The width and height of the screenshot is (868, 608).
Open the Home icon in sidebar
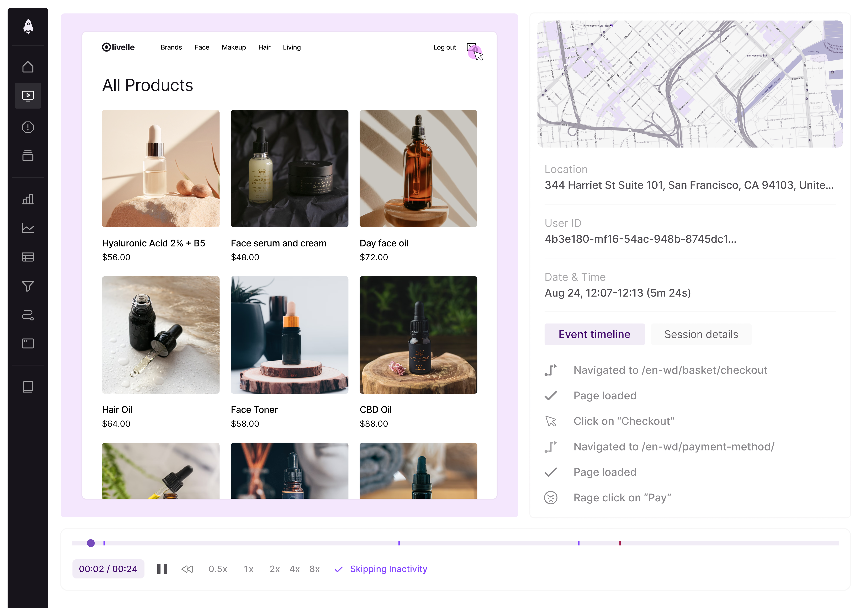point(28,67)
